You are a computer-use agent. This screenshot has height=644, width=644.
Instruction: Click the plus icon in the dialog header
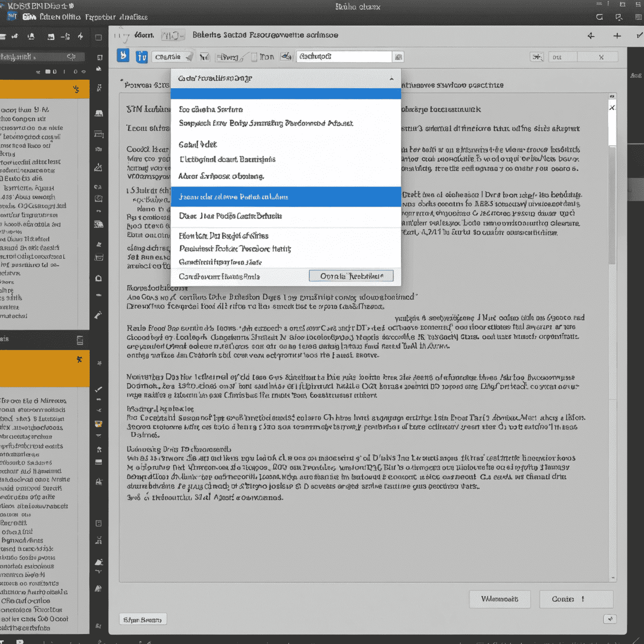(x=617, y=36)
